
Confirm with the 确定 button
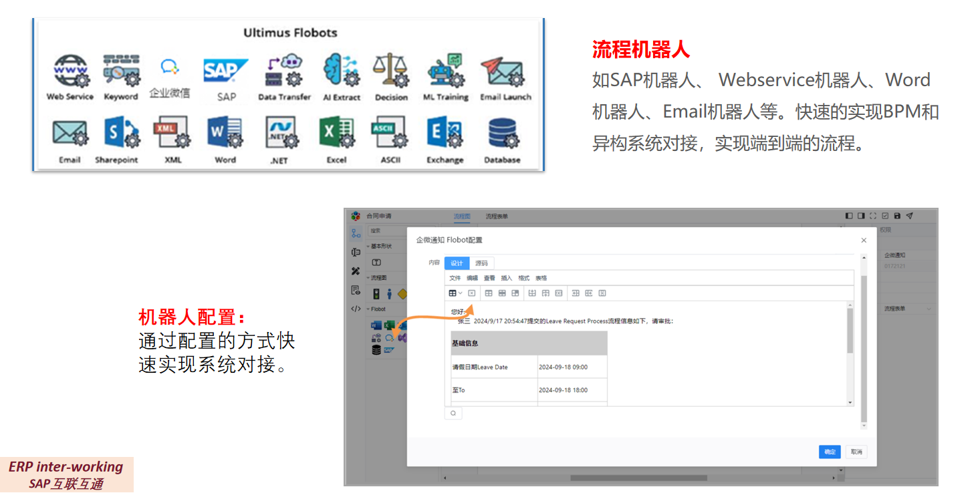[x=830, y=452]
